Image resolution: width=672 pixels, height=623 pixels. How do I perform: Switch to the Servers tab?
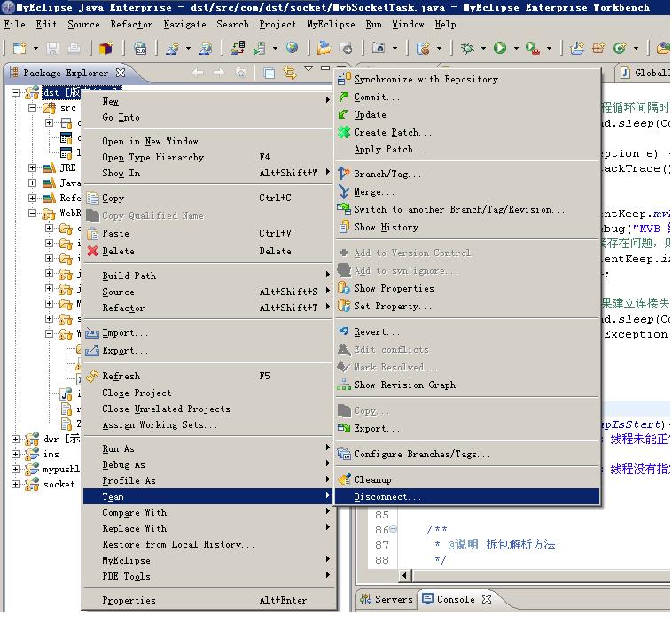[x=387, y=599]
